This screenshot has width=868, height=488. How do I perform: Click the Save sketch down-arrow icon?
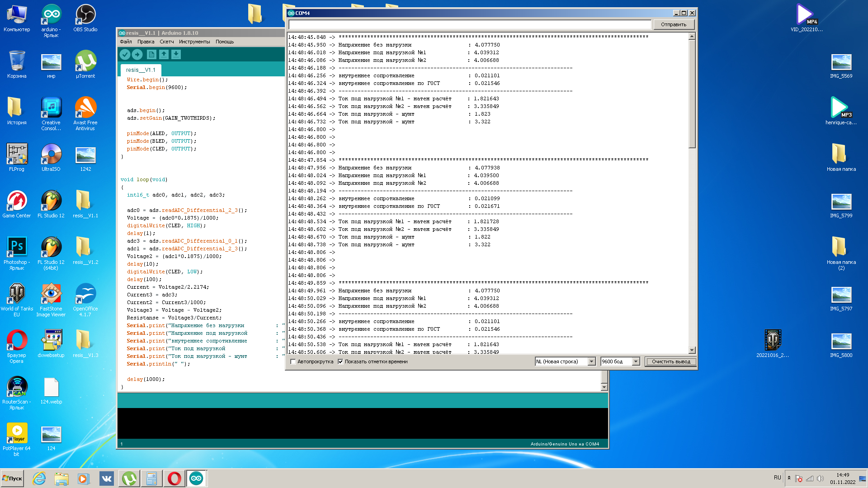[x=176, y=55]
